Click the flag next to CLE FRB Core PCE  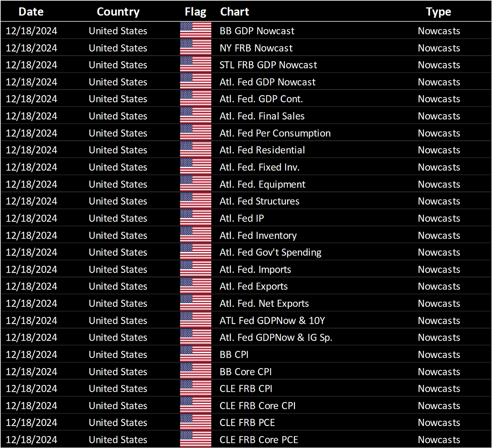(196, 439)
